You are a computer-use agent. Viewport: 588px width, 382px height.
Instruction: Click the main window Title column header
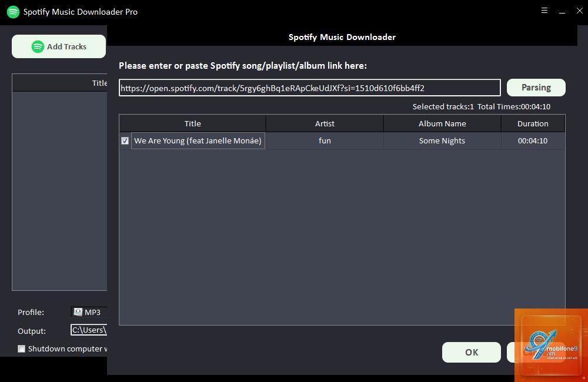(59, 83)
